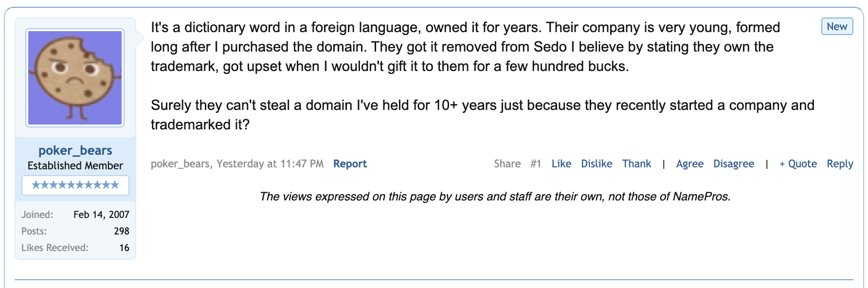
Task: Click the Share link
Action: click(x=507, y=164)
